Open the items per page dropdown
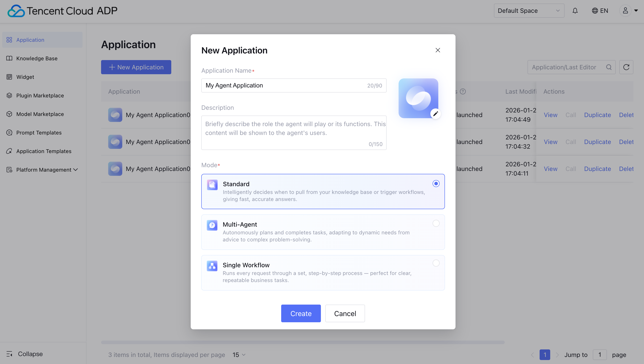Screen dimensions: 644x364 point(239,355)
